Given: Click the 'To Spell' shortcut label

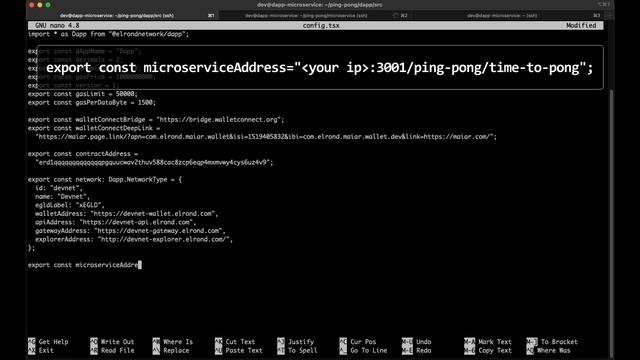Looking at the screenshot, I should click(302, 351).
